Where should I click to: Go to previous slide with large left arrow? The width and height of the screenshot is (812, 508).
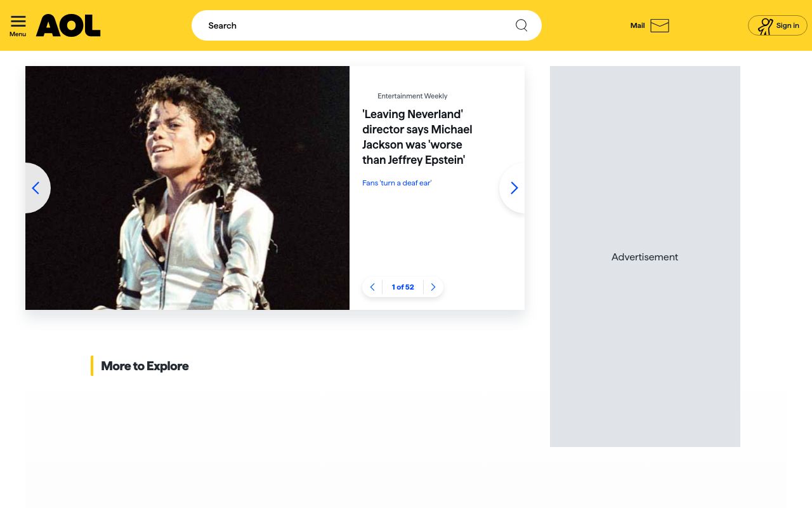pos(37,188)
